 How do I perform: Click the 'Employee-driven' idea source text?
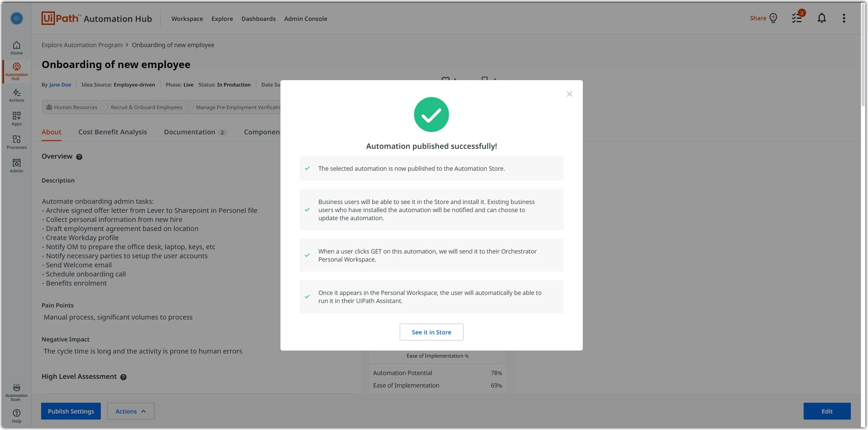(134, 85)
